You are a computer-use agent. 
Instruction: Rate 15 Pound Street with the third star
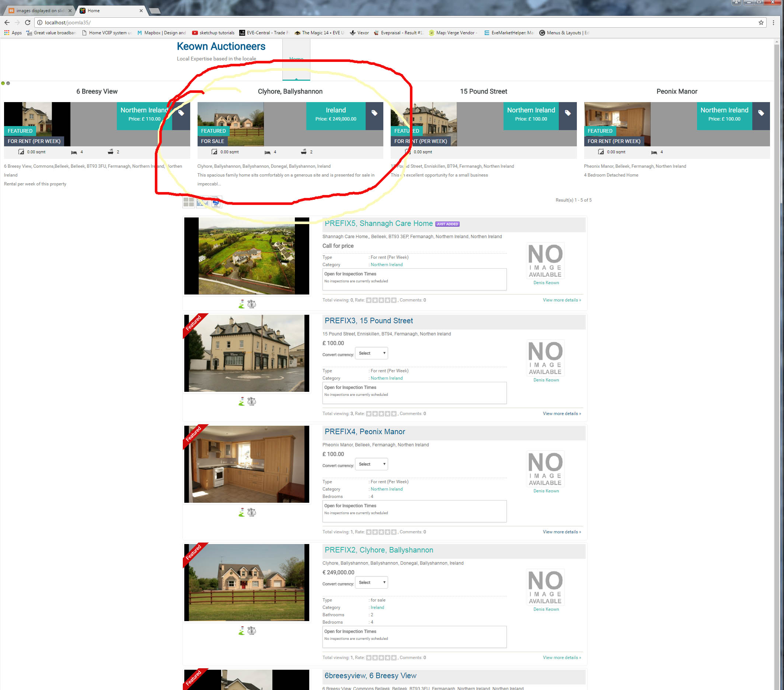(381, 414)
